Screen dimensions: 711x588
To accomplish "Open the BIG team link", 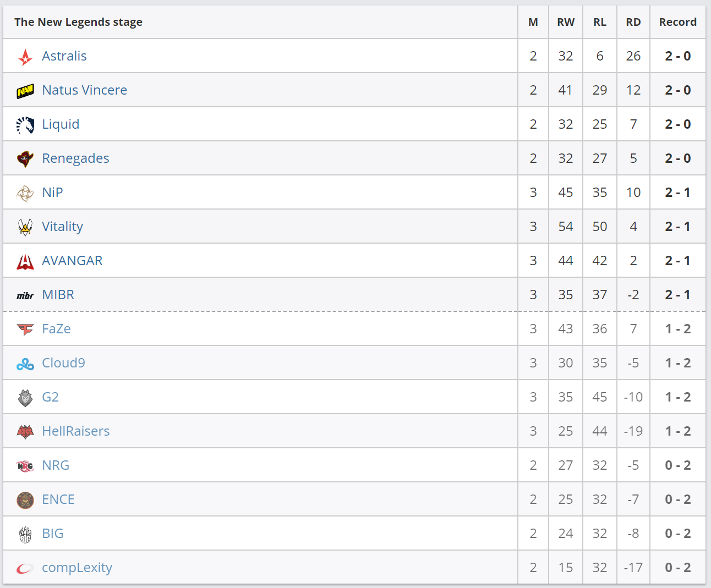I will [52, 534].
